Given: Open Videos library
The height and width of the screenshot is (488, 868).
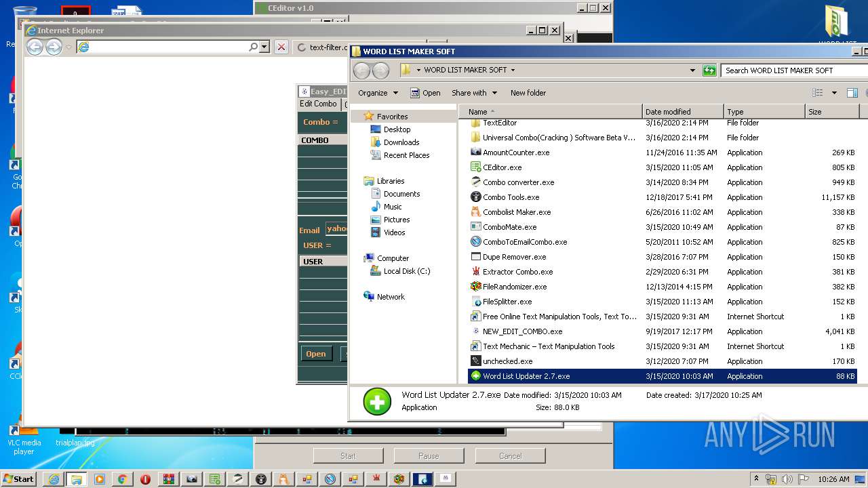Looking at the screenshot, I should 394,232.
